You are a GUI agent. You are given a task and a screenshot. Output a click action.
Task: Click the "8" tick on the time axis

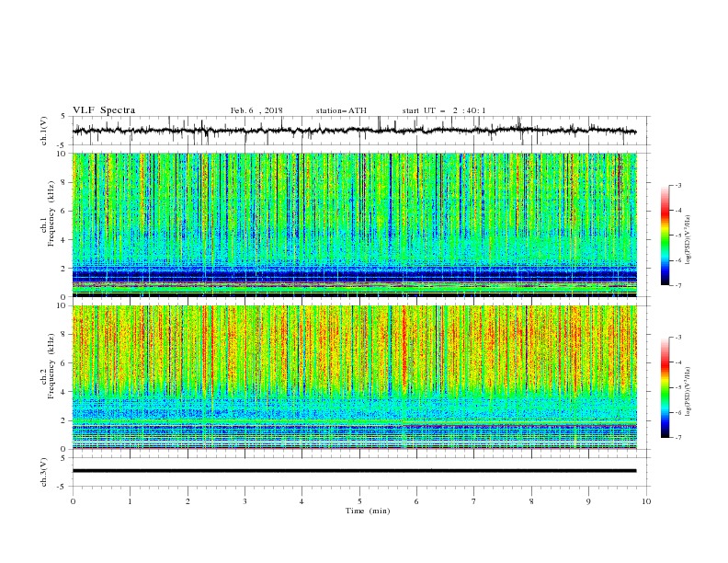pyautogui.click(x=531, y=501)
